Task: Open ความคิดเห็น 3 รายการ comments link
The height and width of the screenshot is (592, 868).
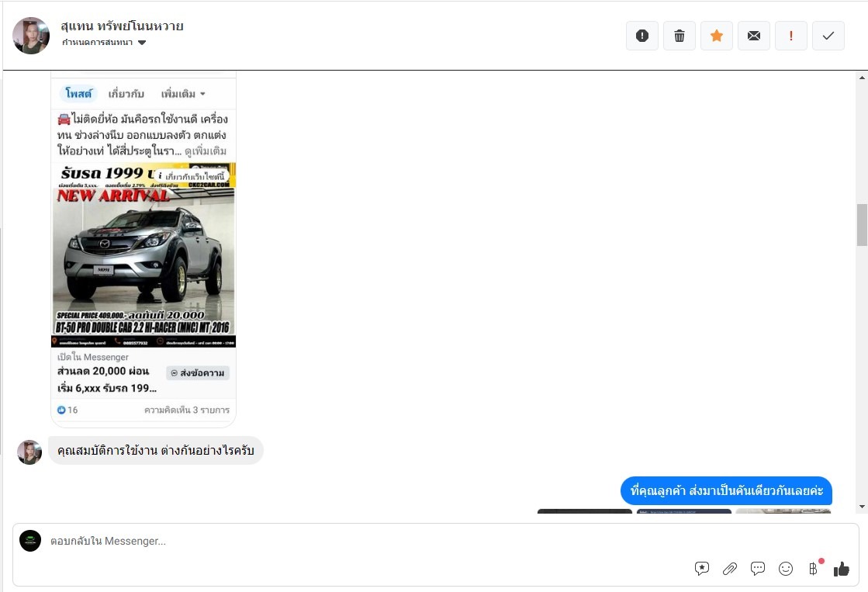Action: (x=186, y=410)
